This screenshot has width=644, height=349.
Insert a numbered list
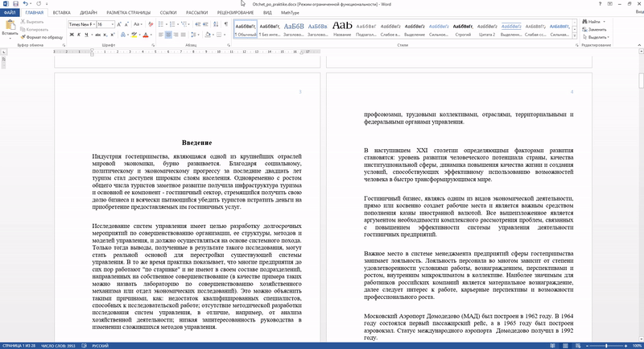172,24
